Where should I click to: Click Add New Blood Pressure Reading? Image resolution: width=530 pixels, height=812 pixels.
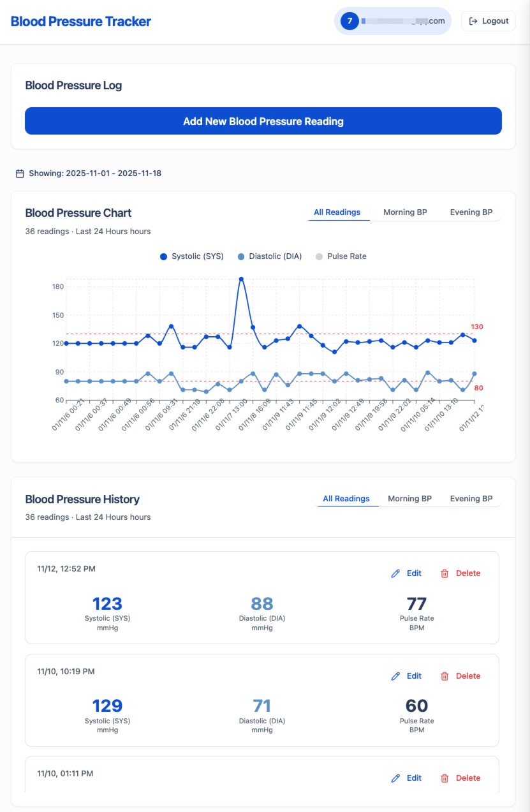[263, 121]
